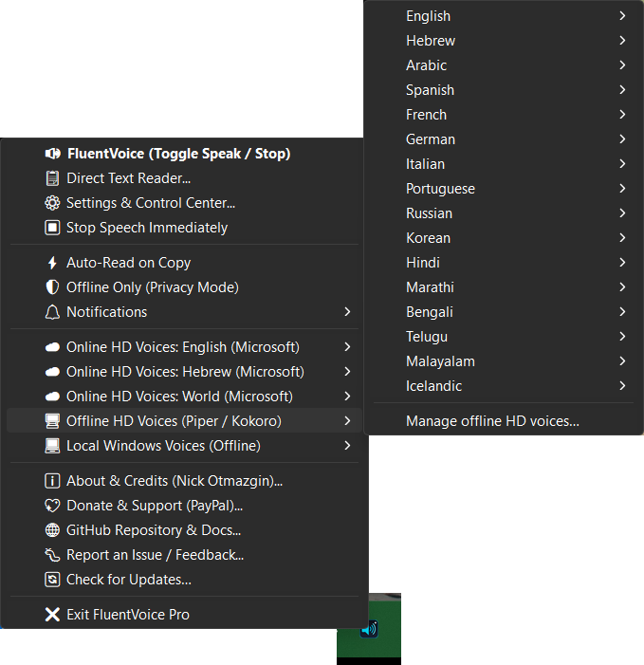The height and width of the screenshot is (665, 644).
Task: Open Manage offline HD voices
Action: pos(504,421)
